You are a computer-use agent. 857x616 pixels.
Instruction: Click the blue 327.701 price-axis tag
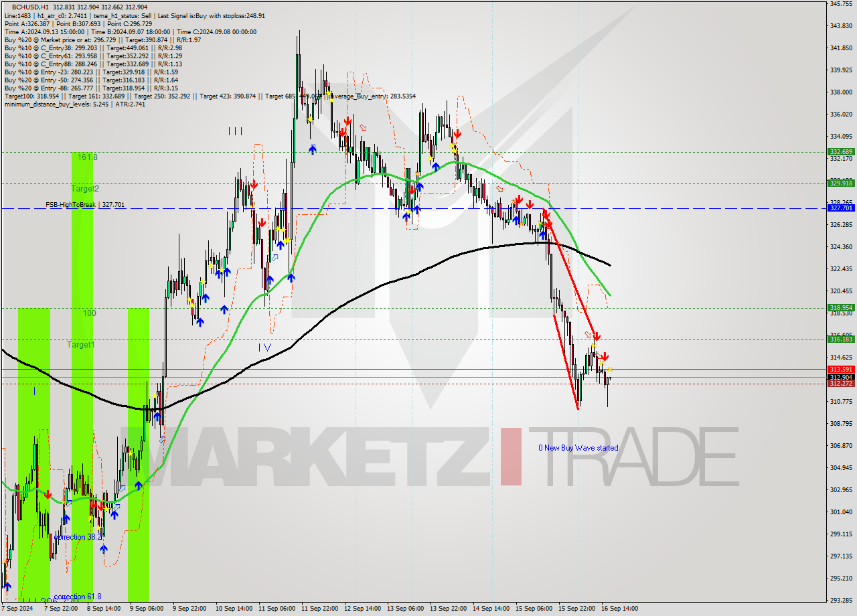point(842,208)
